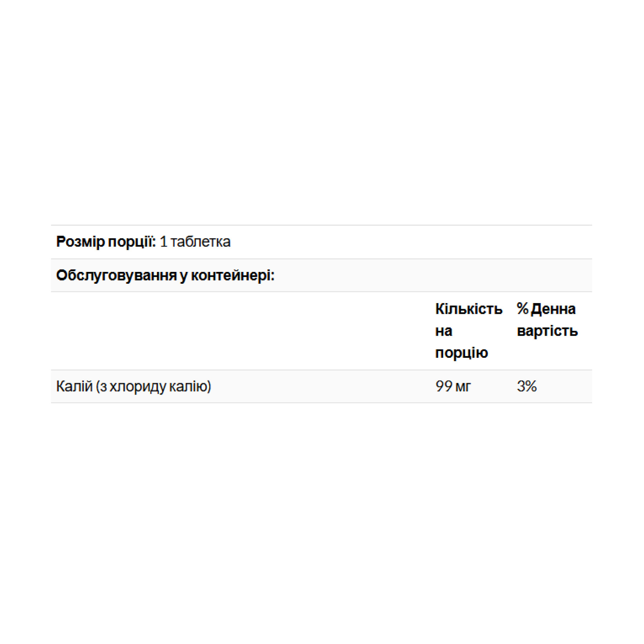Click the word 'таблетка' in the first row

click(201, 242)
